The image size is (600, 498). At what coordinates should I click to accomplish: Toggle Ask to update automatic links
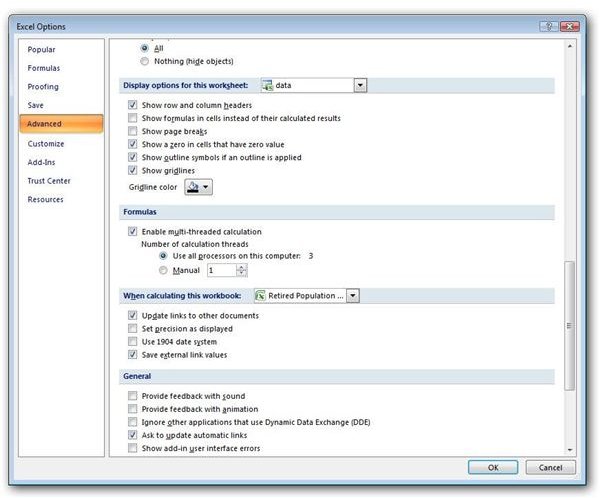[132, 435]
